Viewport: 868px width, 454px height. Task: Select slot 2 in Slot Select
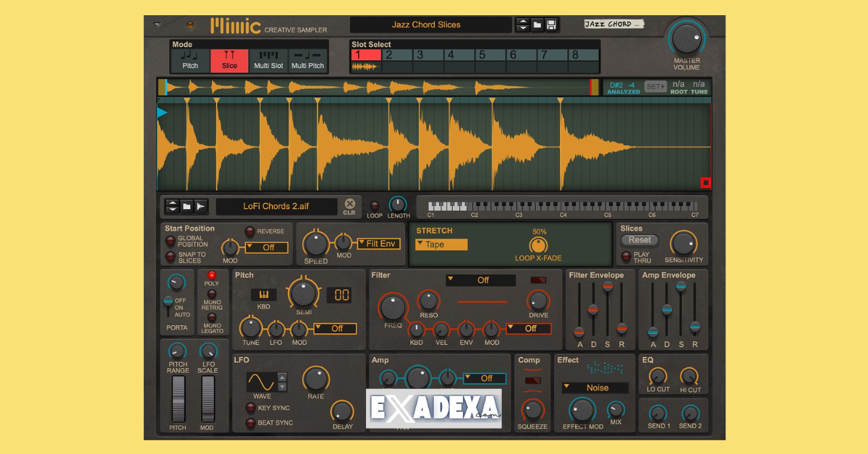398,53
